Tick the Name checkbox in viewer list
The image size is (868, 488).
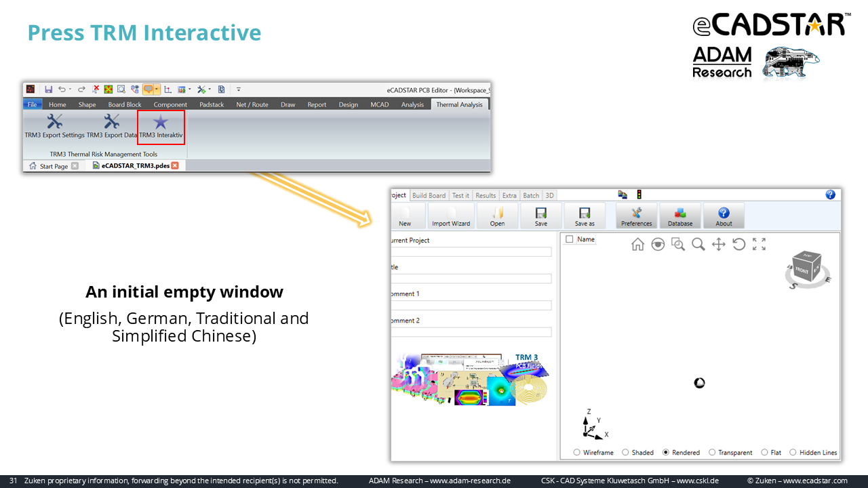click(570, 239)
